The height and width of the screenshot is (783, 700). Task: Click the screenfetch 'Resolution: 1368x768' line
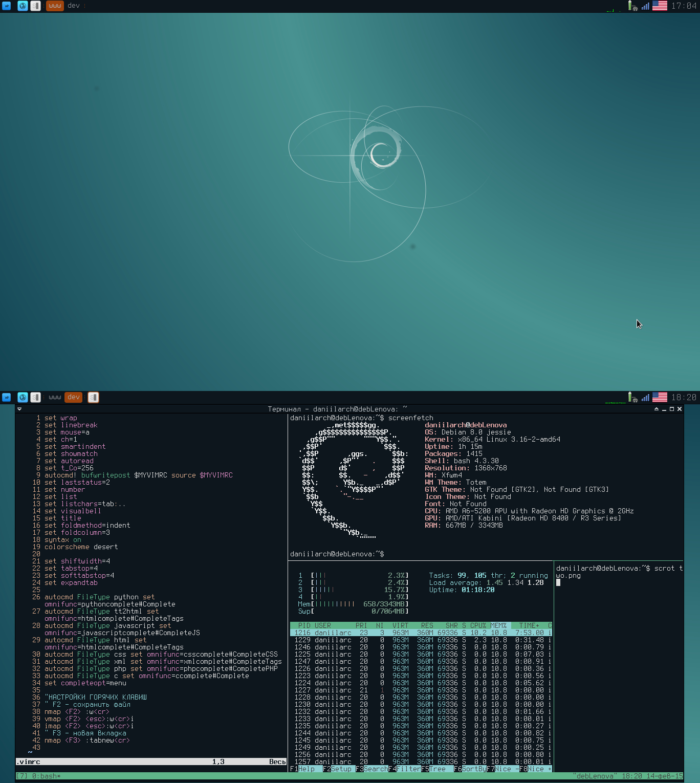[466, 468]
